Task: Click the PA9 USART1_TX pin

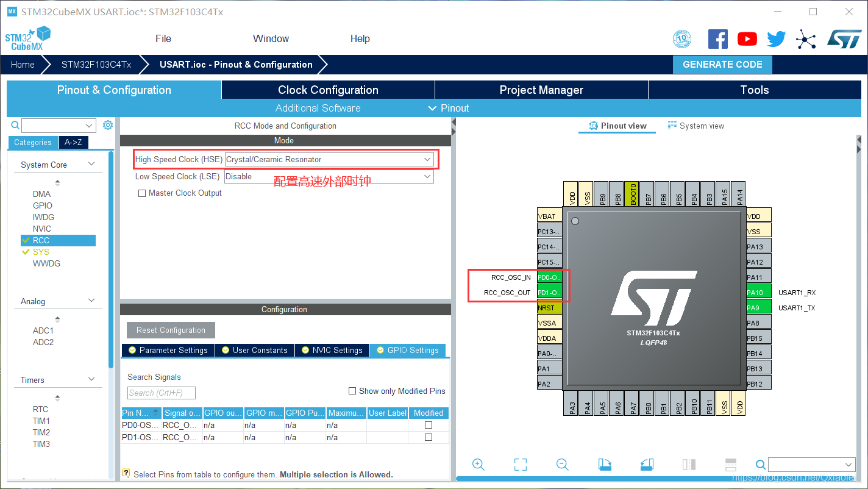Action: 759,307
